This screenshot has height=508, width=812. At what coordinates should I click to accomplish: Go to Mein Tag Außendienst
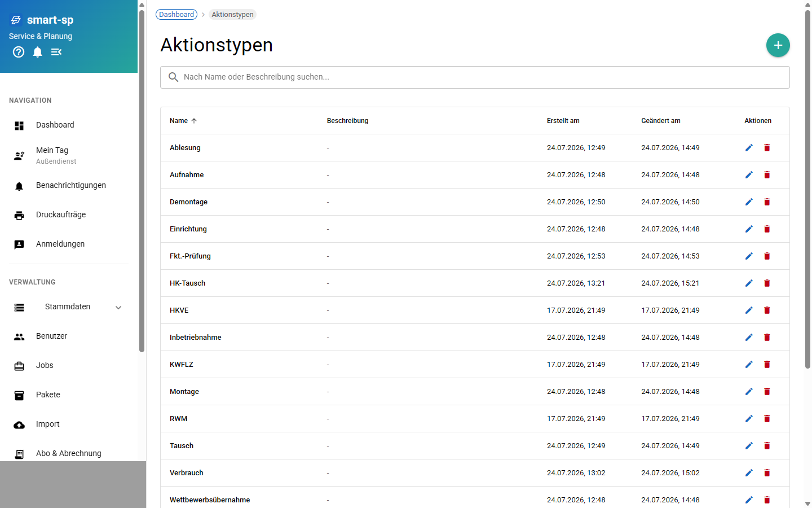[69, 155]
